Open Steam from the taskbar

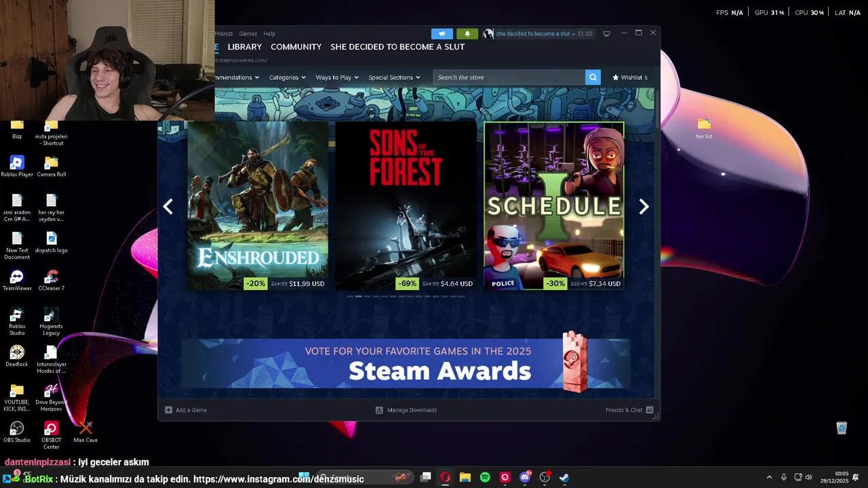(x=564, y=478)
